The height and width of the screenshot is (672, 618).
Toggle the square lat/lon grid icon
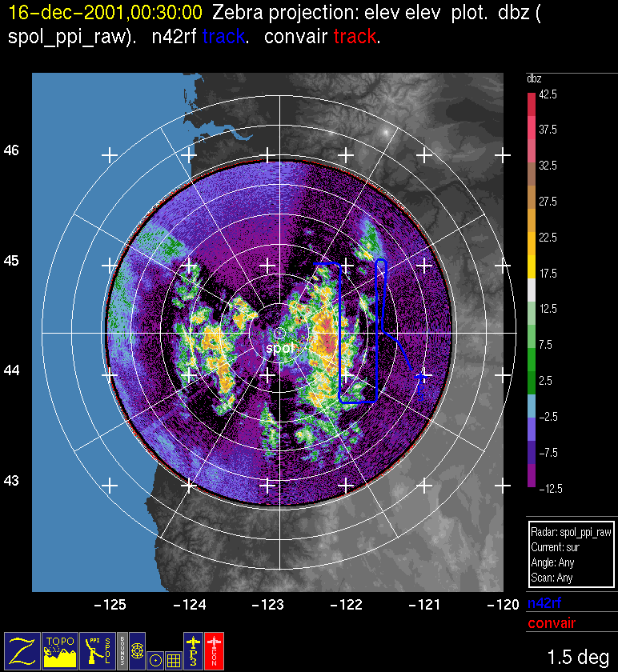[x=173, y=660]
